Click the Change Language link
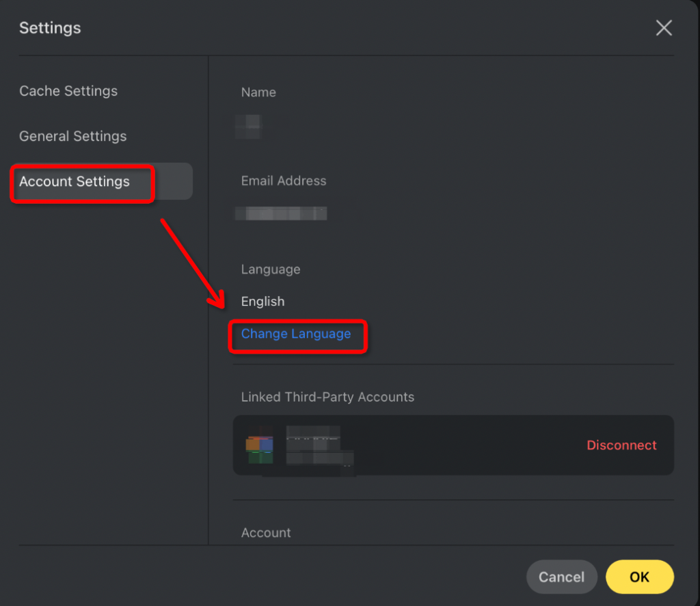 click(295, 334)
